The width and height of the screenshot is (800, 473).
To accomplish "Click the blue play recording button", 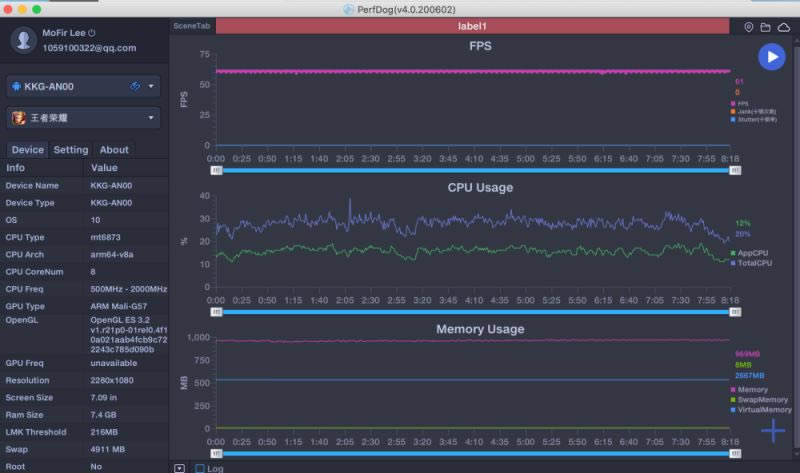I will (x=770, y=57).
